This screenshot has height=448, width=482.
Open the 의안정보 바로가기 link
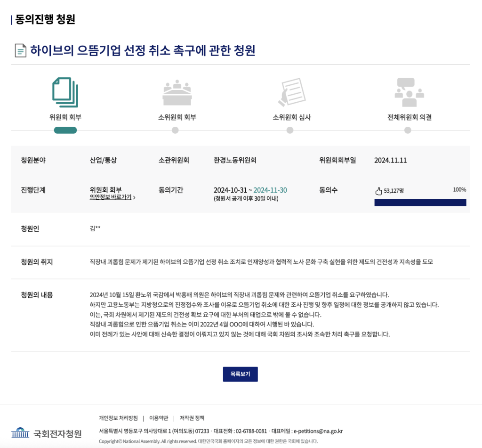[111, 197]
